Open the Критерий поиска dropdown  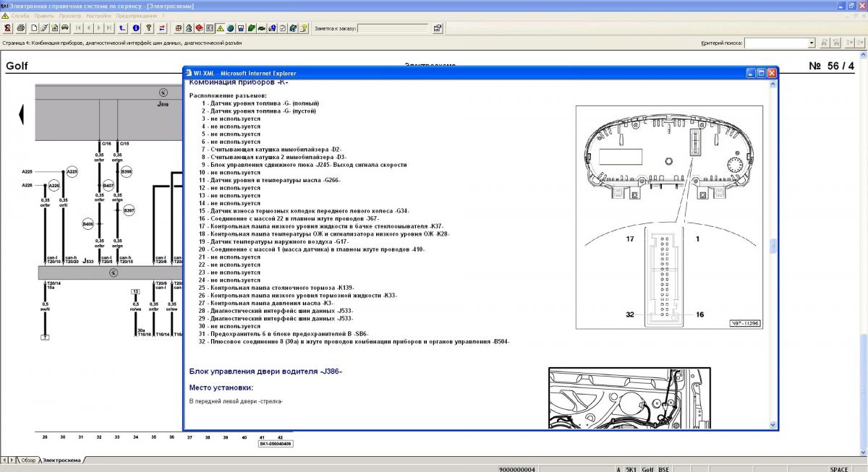tap(812, 43)
